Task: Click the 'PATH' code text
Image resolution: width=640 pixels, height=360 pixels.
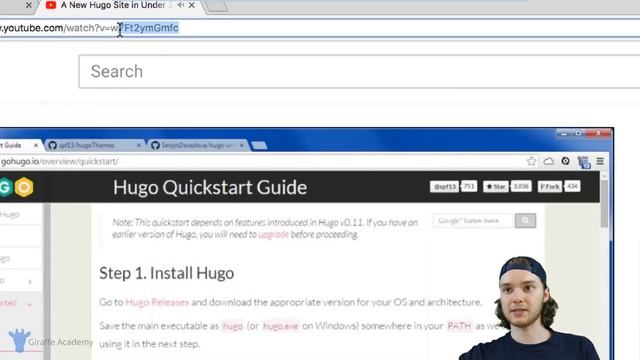Action: click(x=459, y=326)
